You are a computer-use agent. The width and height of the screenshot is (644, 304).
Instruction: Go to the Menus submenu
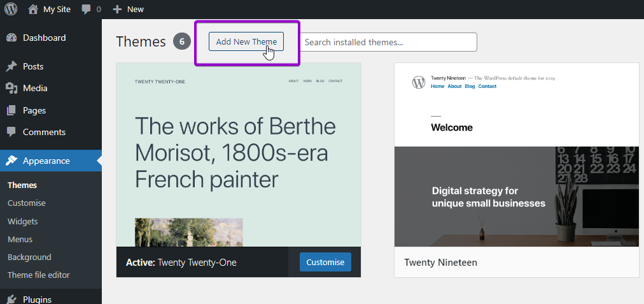pyautogui.click(x=20, y=240)
